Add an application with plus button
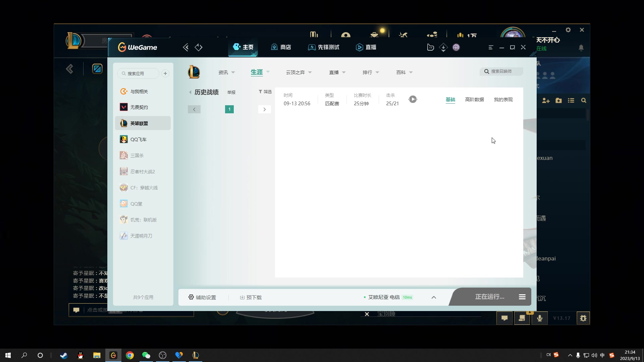Image resolution: width=644 pixels, height=362 pixels. click(x=165, y=73)
